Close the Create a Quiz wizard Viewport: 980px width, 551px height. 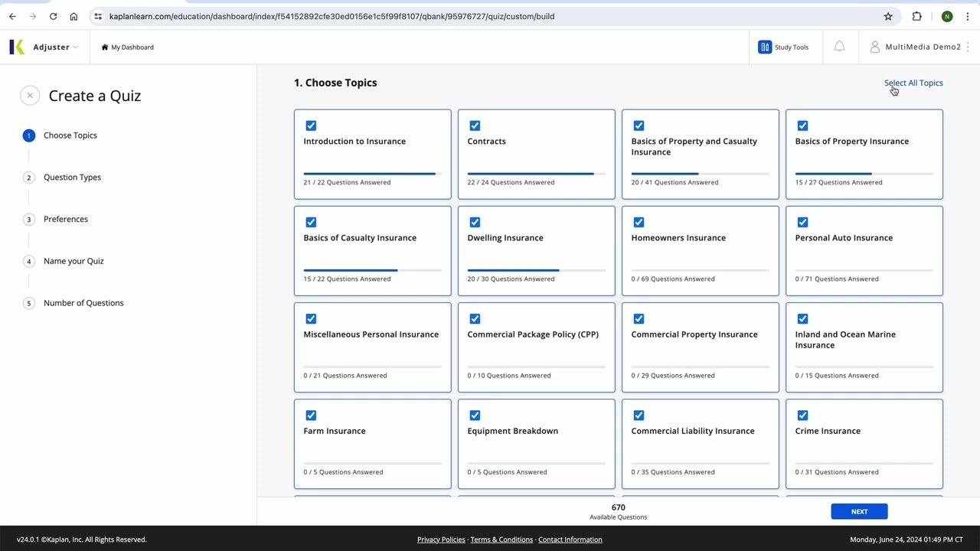click(x=30, y=96)
